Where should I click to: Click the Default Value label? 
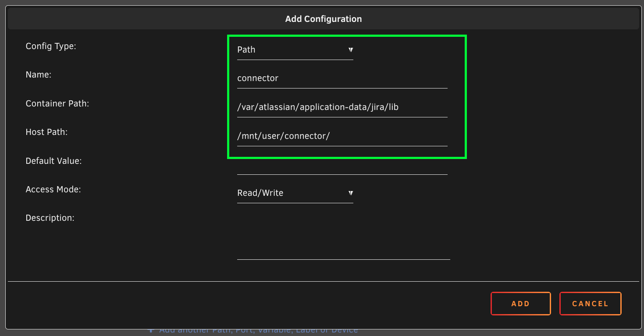click(x=54, y=161)
